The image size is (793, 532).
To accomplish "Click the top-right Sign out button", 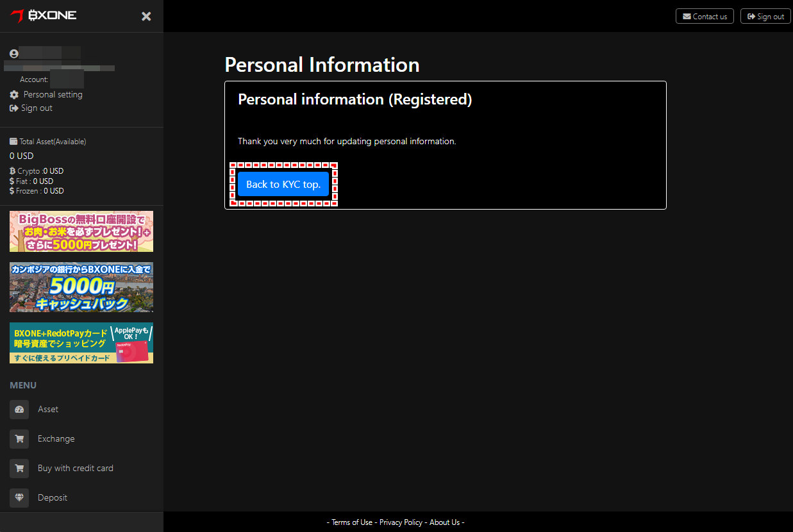I will 765,16.
